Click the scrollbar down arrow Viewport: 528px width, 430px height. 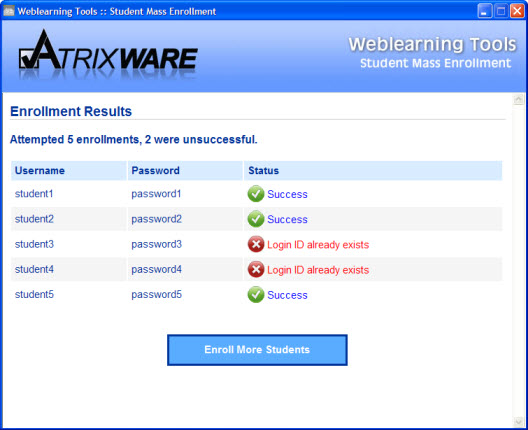[x=518, y=422]
